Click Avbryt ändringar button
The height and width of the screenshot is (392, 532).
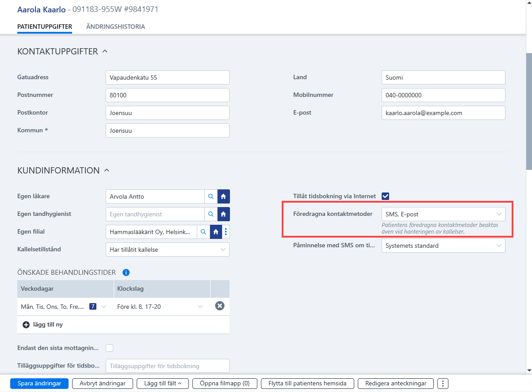pyautogui.click(x=102, y=384)
